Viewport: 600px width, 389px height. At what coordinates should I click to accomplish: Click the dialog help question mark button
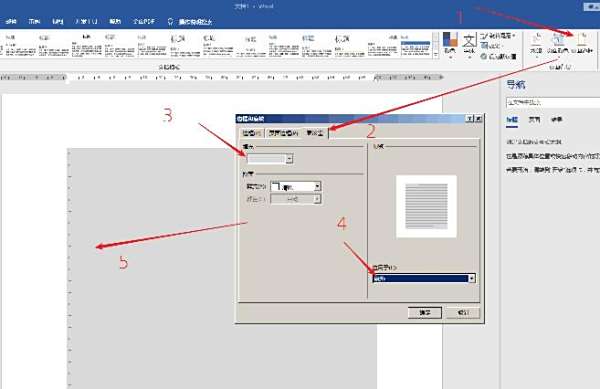pyautogui.click(x=470, y=119)
